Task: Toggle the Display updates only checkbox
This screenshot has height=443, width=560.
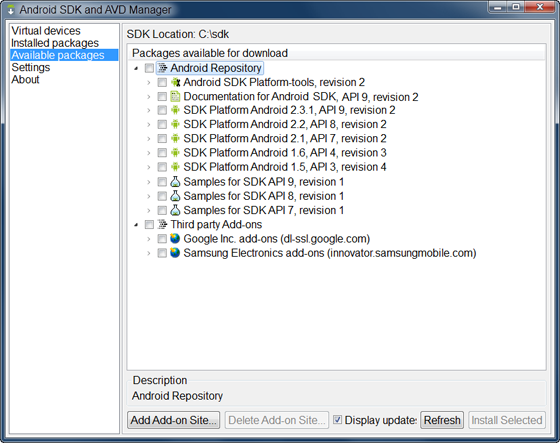Action: pos(337,420)
